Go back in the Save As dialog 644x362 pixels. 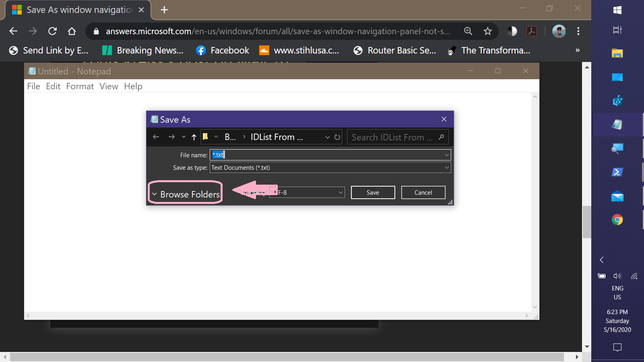[156, 137]
